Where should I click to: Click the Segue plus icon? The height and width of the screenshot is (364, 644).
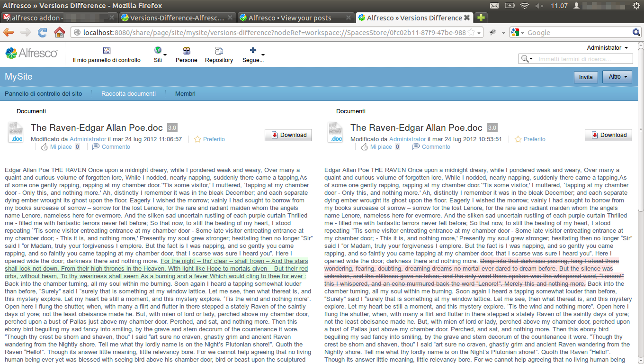pos(253,50)
